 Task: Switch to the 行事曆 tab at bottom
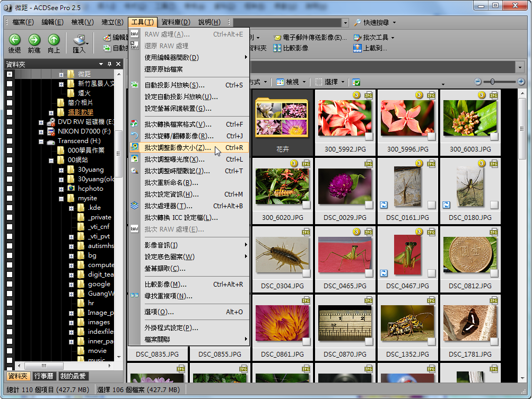(x=43, y=376)
